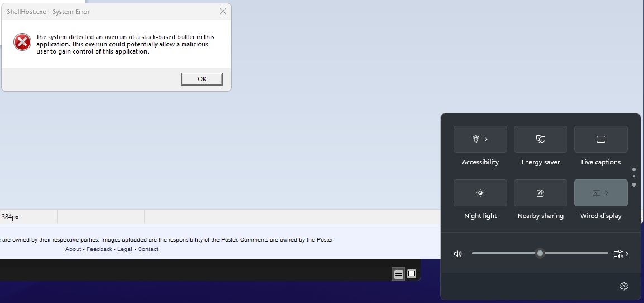Click the red error icon in the dialog
This screenshot has width=644, height=303.
[x=22, y=42]
